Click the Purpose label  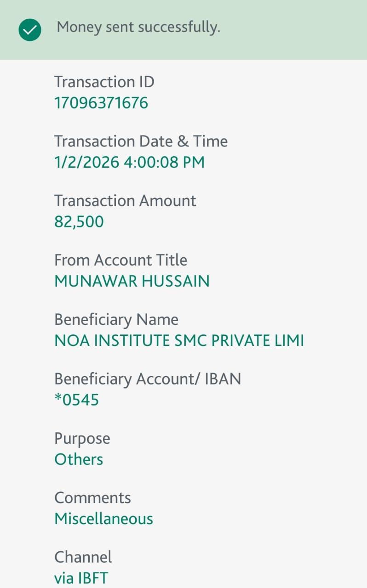[x=82, y=439]
